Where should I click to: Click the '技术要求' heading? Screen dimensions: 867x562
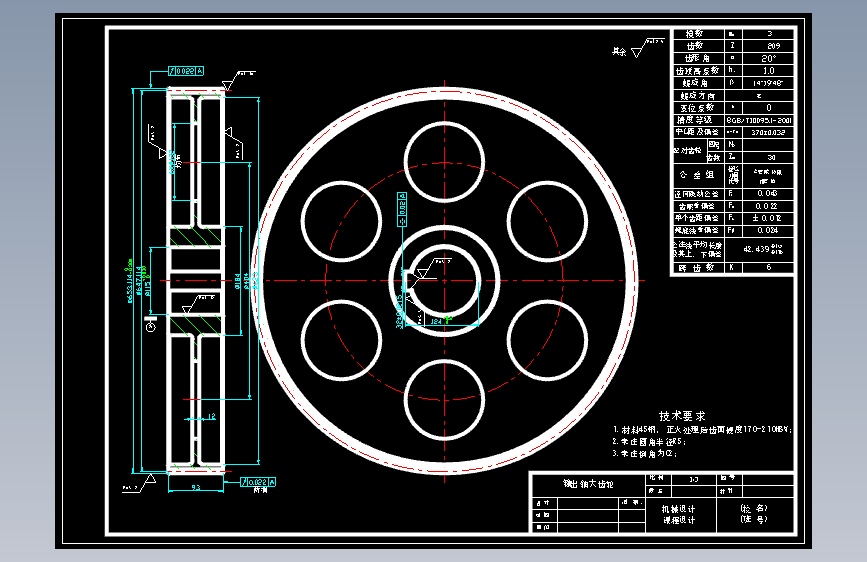pyautogui.click(x=682, y=415)
